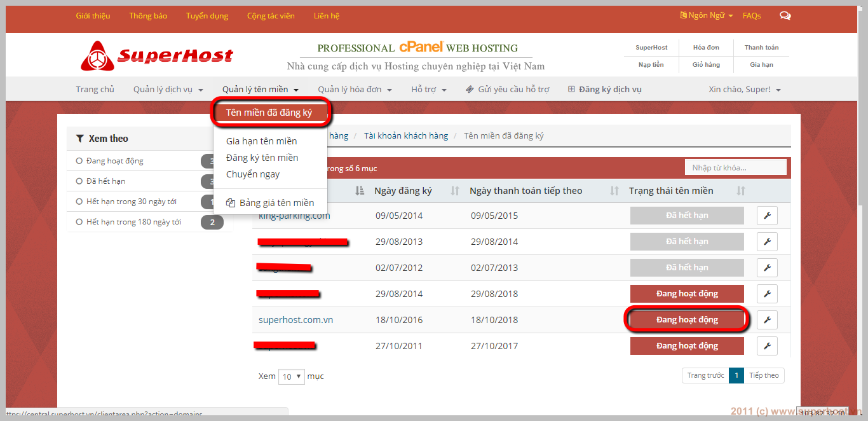Click the 18/10/2018 next payment date
868x421 pixels.
point(494,320)
